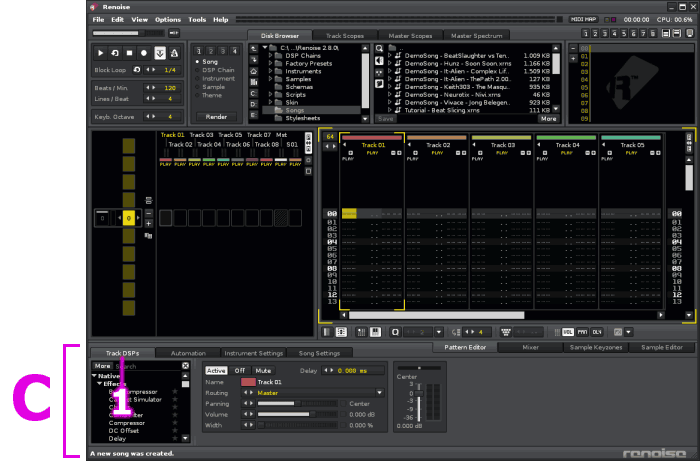Screen dimensions: 700x461
Task: Collapse Track 03 column arrow
Action: tap(474, 145)
